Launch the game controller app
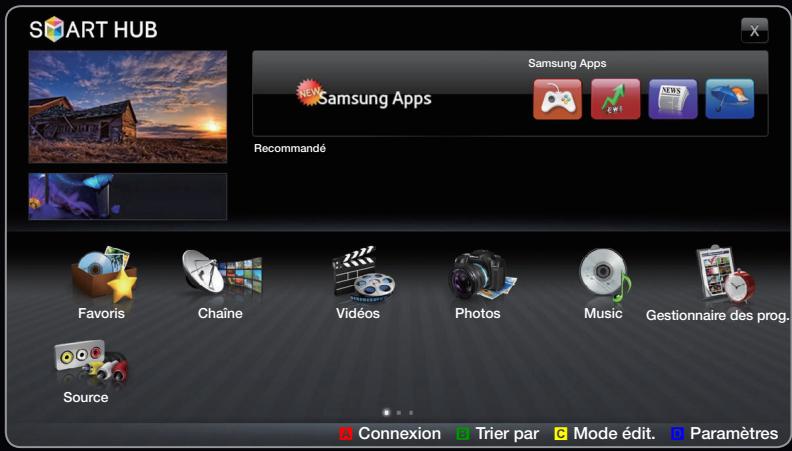The width and height of the screenshot is (792, 451). [557, 99]
